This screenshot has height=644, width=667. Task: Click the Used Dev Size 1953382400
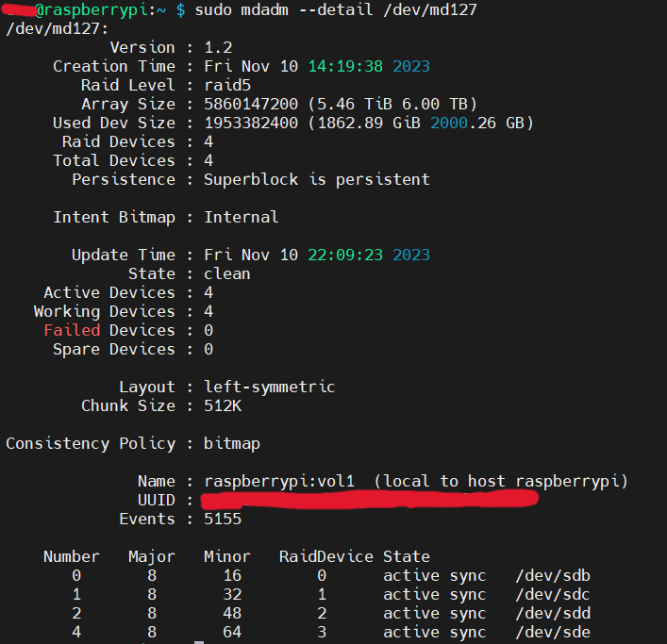251,123
